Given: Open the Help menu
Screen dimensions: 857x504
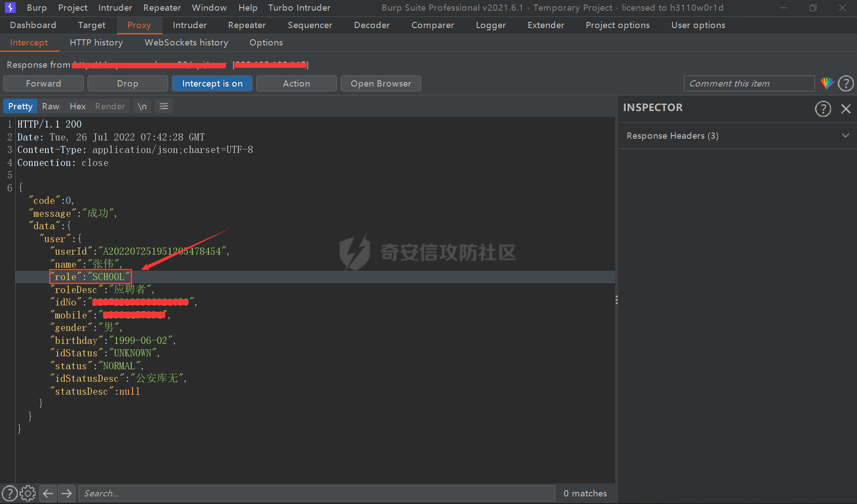Looking at the screenshot, I should click(x=248, y=8).
